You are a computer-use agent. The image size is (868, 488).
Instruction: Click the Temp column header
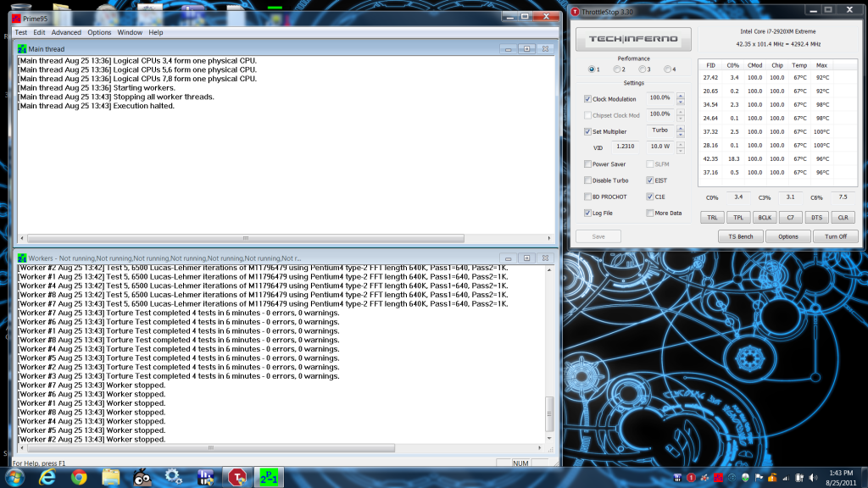tap(799, 65)
